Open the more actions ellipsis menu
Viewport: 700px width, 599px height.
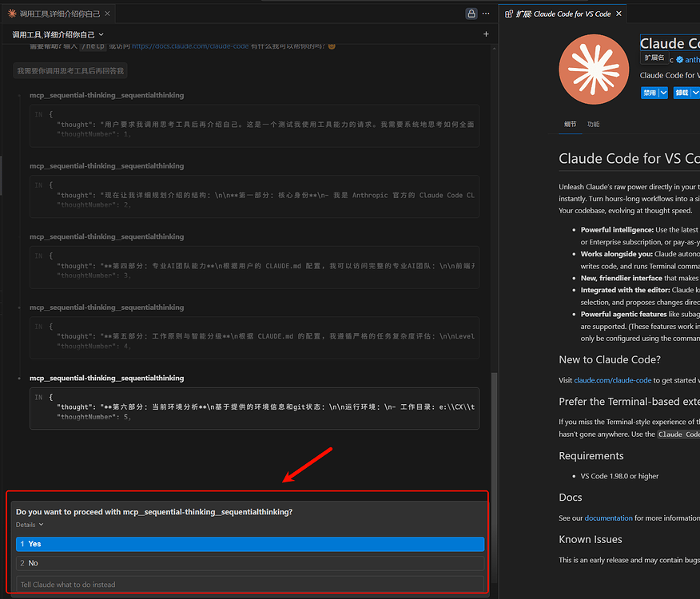pos(486,14)
